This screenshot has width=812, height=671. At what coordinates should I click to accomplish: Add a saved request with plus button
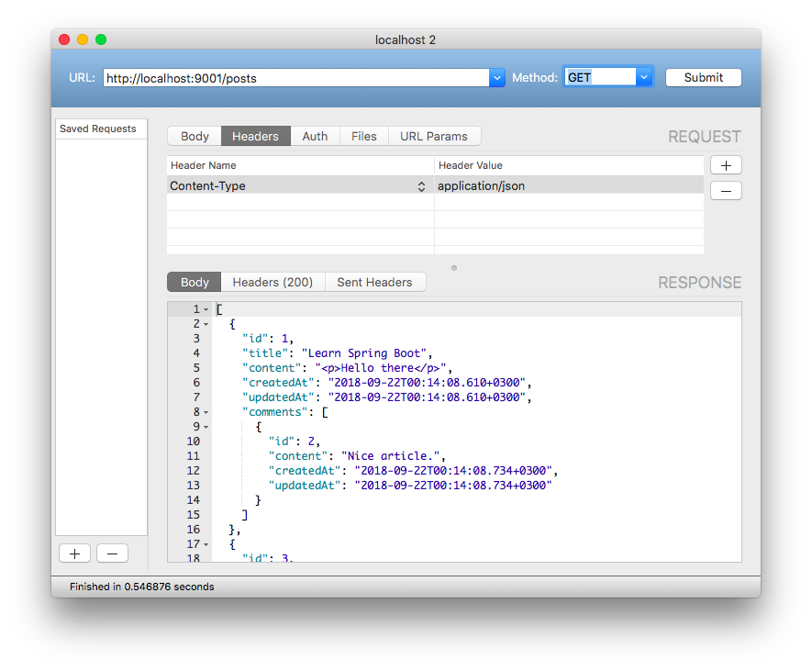(74, 554)
